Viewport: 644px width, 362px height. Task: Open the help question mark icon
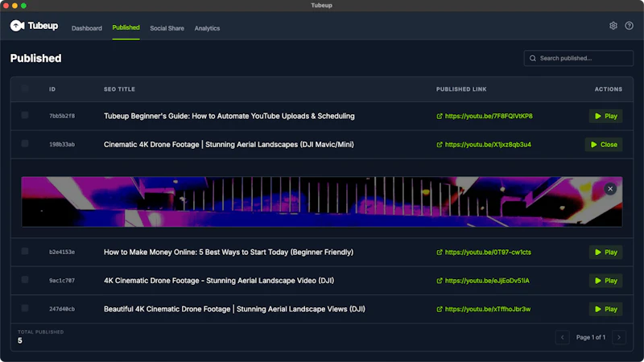[x=629, y=26]
